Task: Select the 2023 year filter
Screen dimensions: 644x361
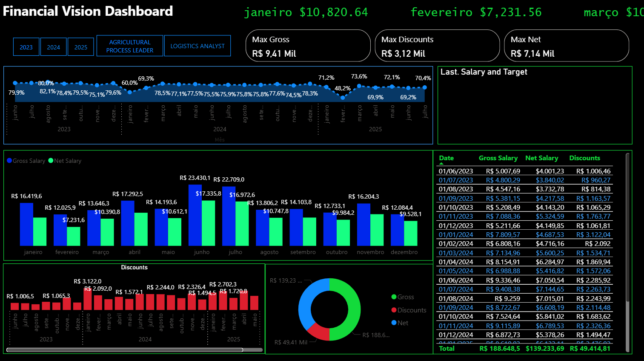Action: click(x=26, y=47)
